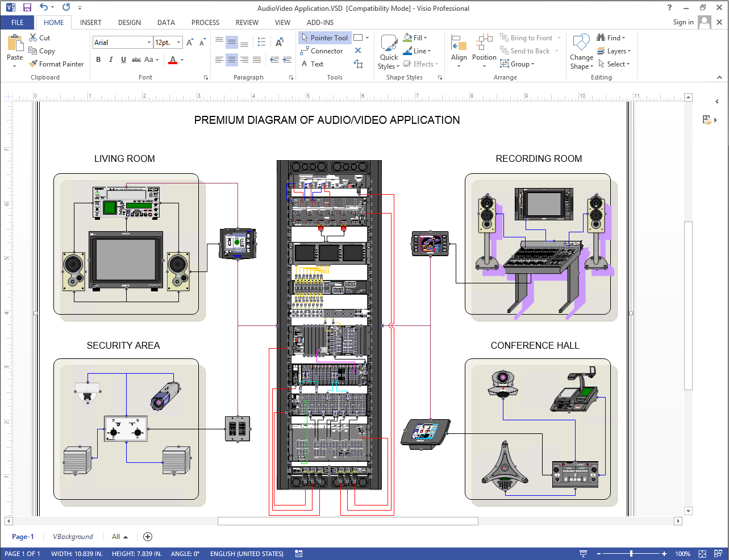Image resolution: width=729 pixels, height=560 pixels.
Task: Select the Pointer Tool
Action: click(x=324, y=37)
